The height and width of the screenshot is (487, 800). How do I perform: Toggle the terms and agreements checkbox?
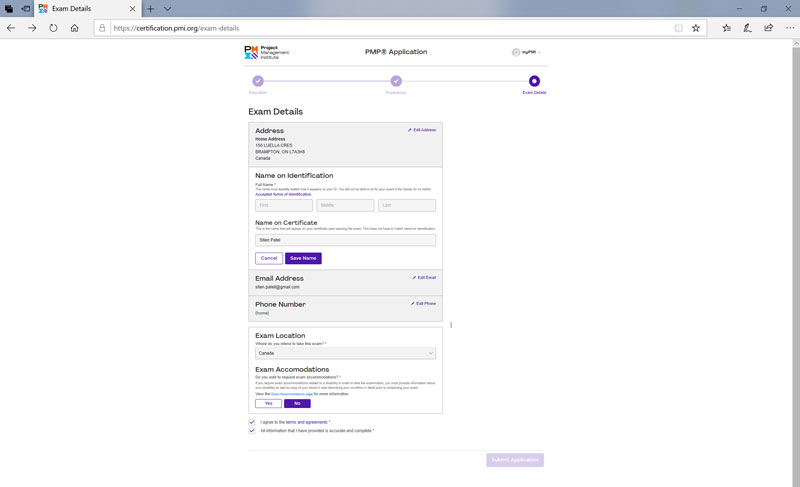click(x=252, y=422)
